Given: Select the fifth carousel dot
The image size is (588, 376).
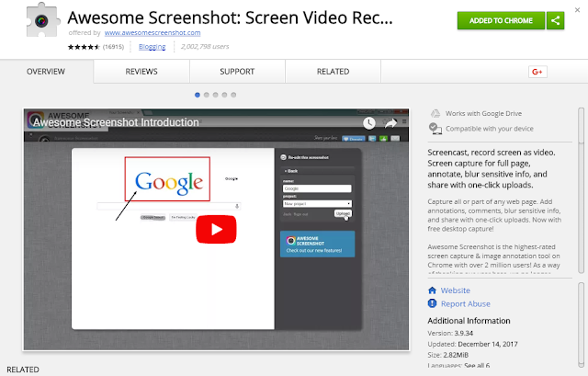Looking at the screenshot, I should pos(233,95).
